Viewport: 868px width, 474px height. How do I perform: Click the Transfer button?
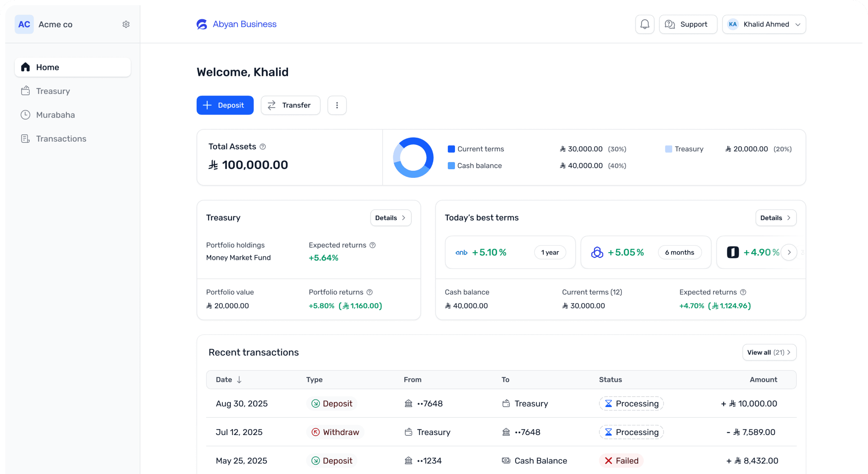(x=290, y=105)
